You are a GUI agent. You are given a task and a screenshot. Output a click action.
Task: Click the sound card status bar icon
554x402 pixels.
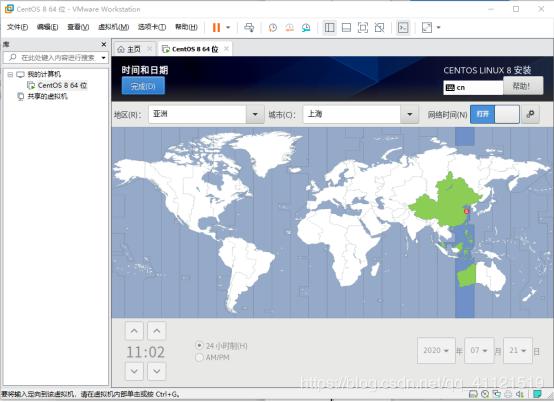(x=519, y=394)
